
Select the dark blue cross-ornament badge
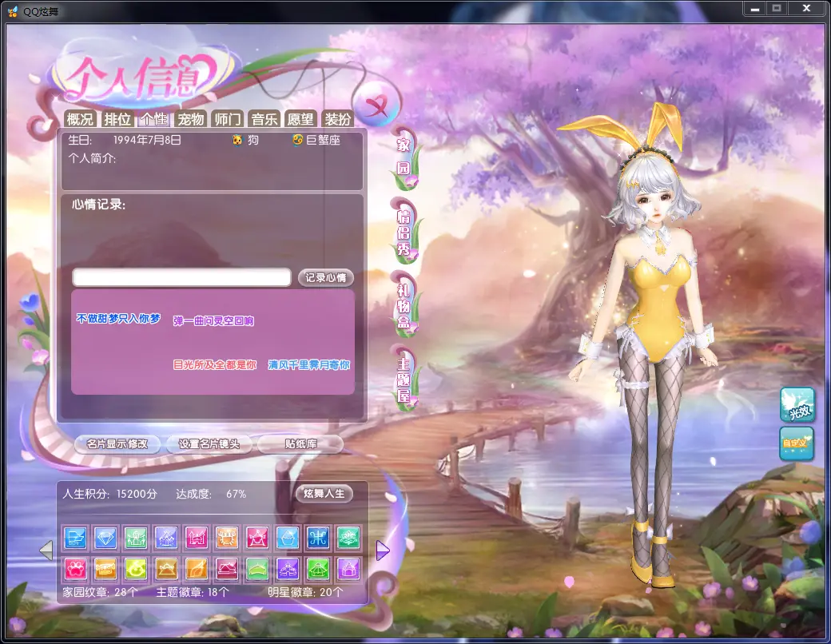[x=319, y=538]
